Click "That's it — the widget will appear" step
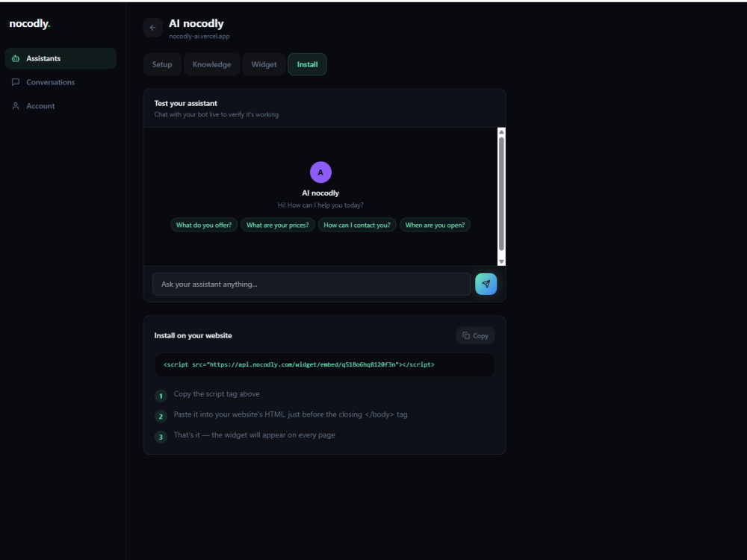 click(255, 435)
